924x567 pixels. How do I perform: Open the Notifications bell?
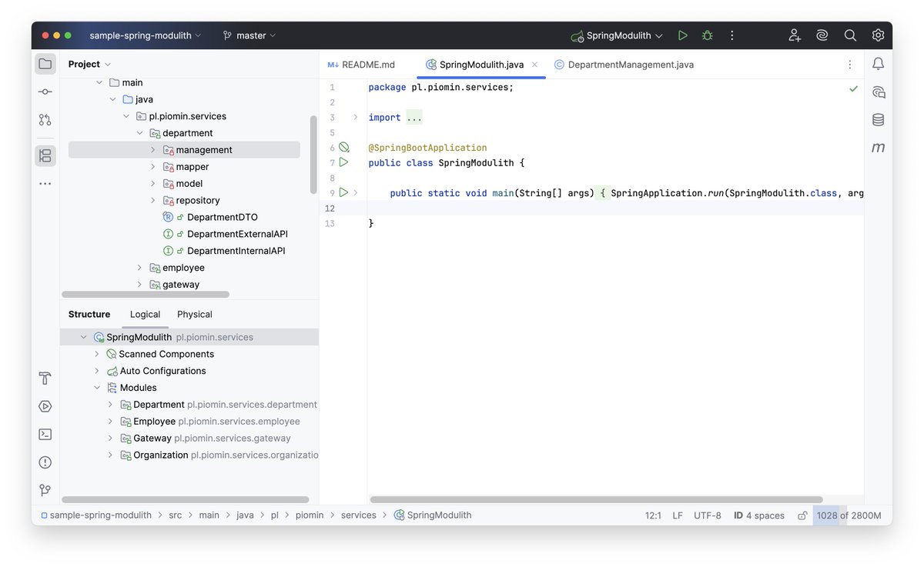(878, 64)
